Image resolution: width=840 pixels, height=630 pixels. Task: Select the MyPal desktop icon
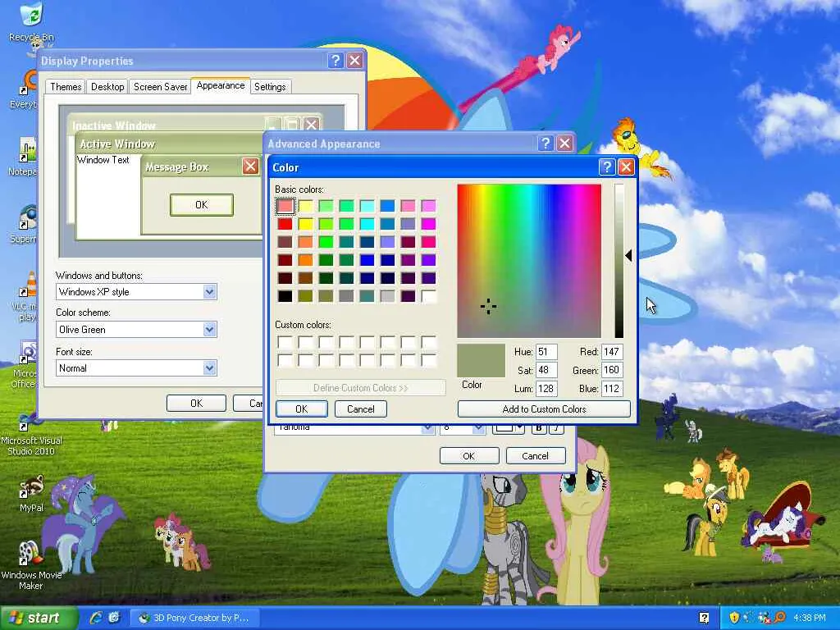[x=31, y=493]
